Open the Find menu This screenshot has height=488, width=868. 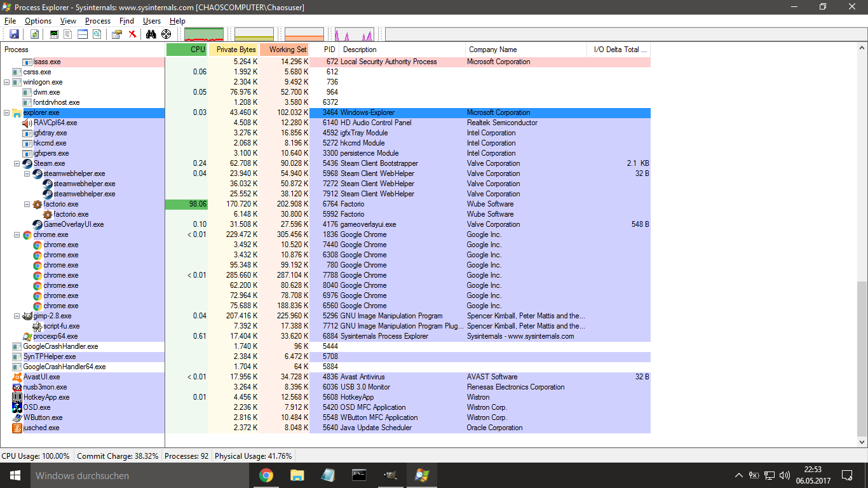tap(126, 21)
